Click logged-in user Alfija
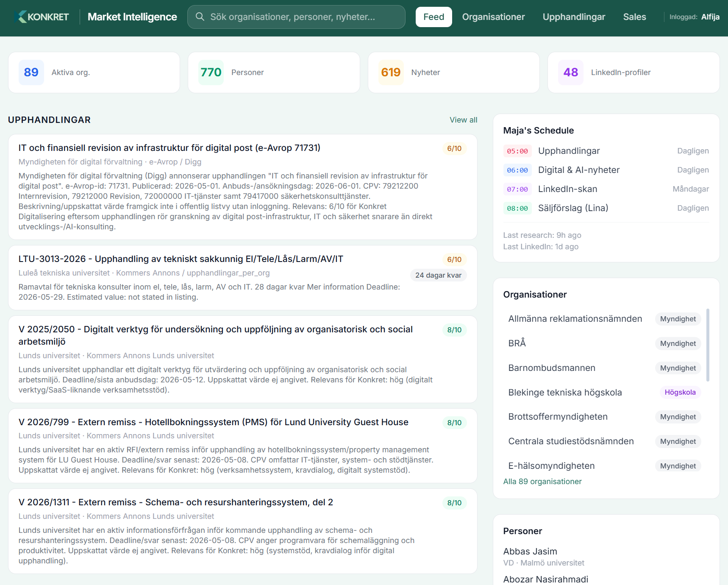728x585 pixels. [x=710, y=17]
